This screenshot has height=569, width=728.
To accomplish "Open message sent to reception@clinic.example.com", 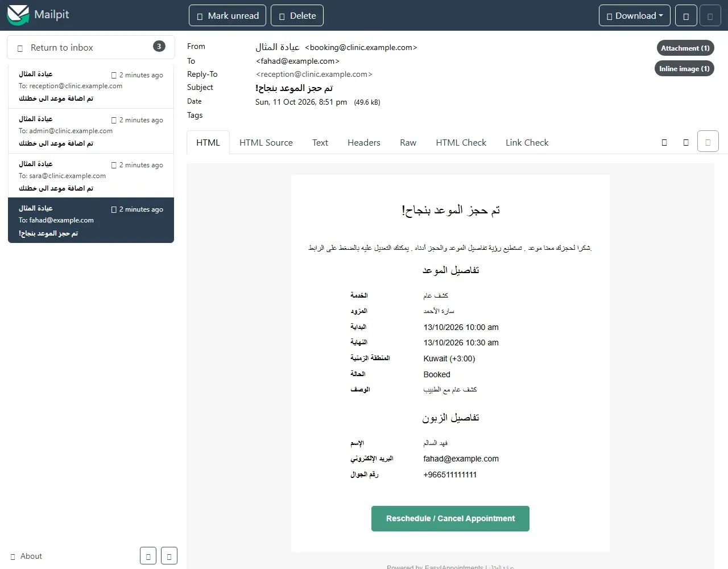I will point(91,86).
